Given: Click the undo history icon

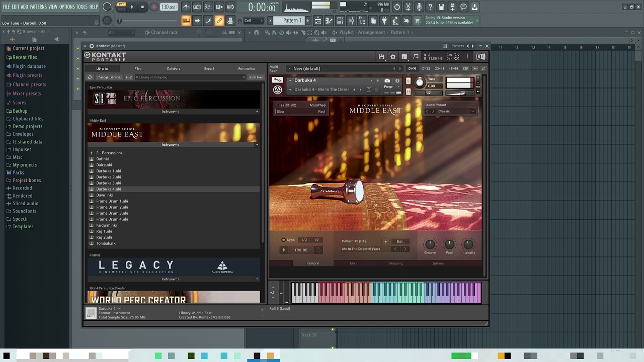Looking at the screenshot, I should 397,7.
